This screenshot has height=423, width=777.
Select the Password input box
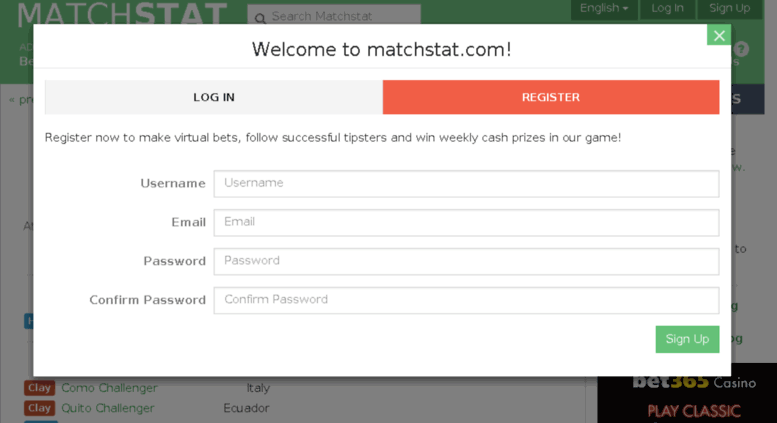tap(466, 261)
